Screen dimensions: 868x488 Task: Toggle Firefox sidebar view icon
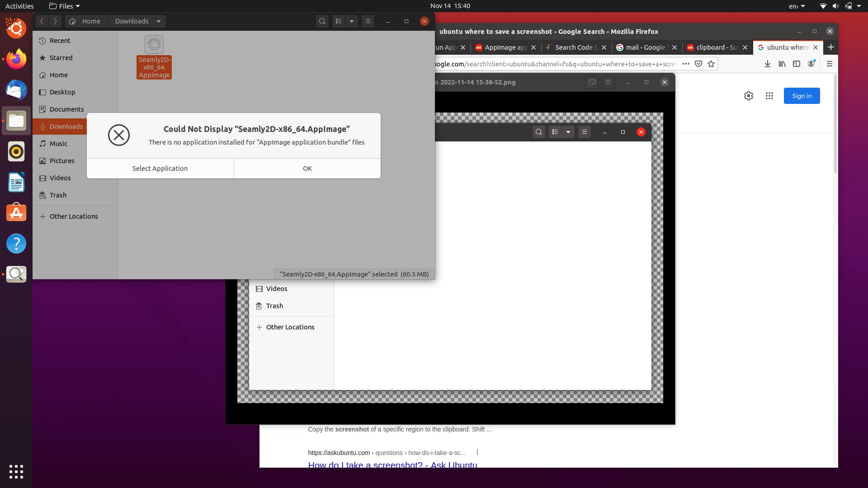(x=797, y=64)
